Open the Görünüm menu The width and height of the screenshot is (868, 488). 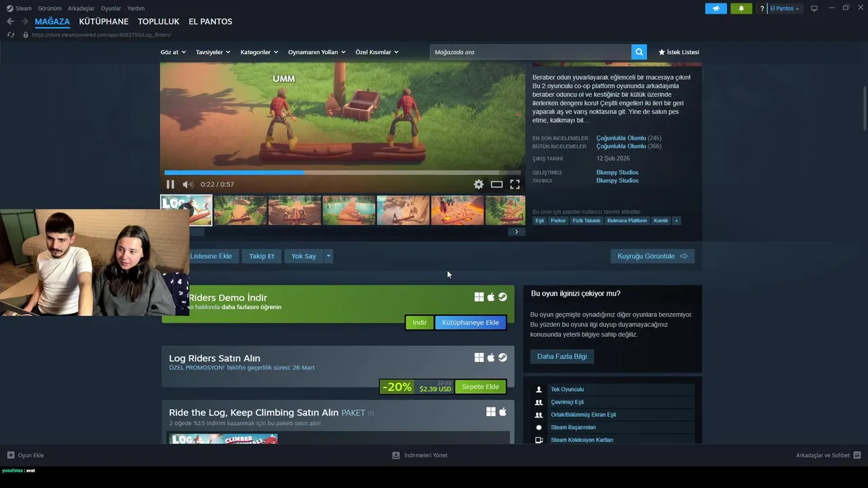pyautogui.click(x=50, y=8)
